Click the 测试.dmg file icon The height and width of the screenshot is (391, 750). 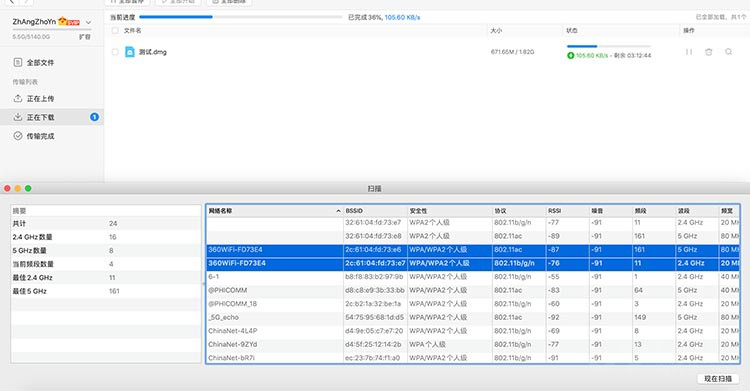coord(130,52)
